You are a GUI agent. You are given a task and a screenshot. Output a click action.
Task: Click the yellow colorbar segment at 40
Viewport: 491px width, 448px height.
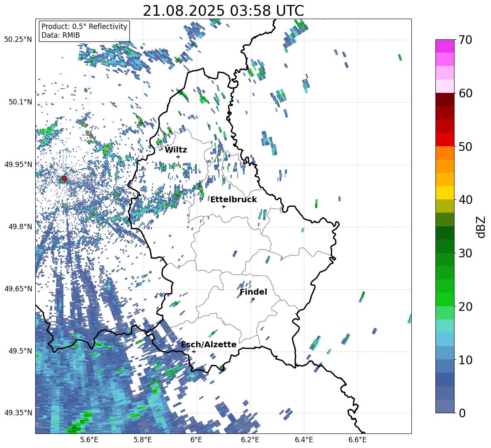click(x=445, y=193)
